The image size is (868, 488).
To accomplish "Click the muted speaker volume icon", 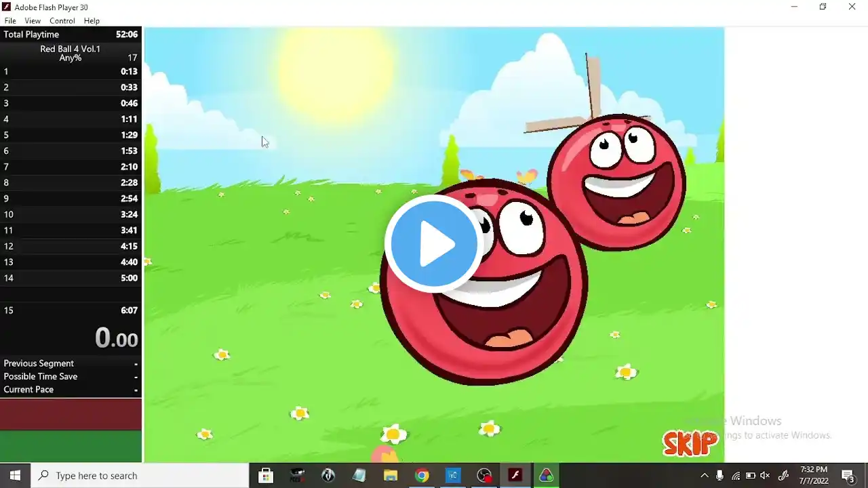I will point(765,475).
